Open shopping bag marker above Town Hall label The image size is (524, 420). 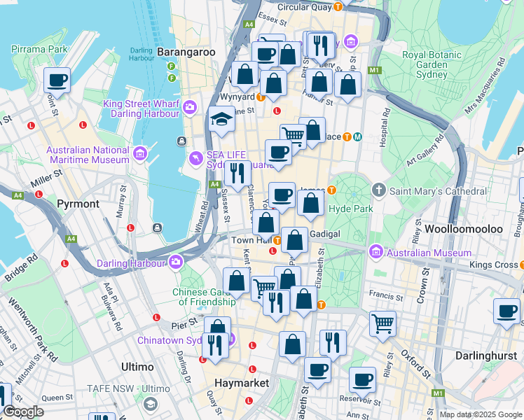pyautogui.click(x=266, y=225)
